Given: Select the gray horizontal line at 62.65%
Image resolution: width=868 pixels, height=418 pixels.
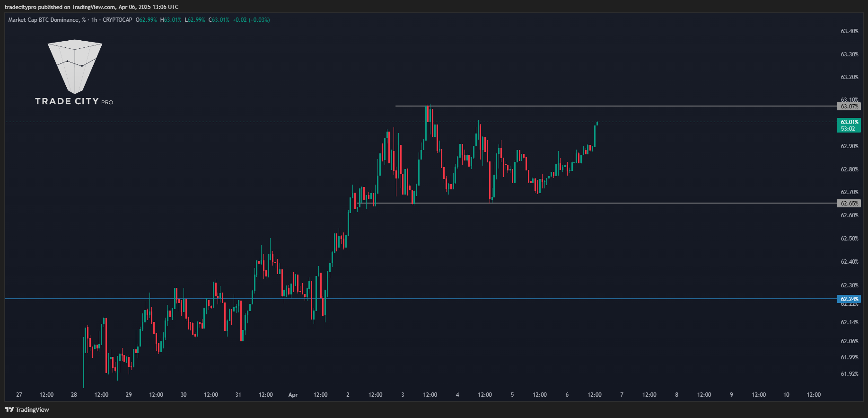Looking at the screenshot, I should click(x=597, y=203).
